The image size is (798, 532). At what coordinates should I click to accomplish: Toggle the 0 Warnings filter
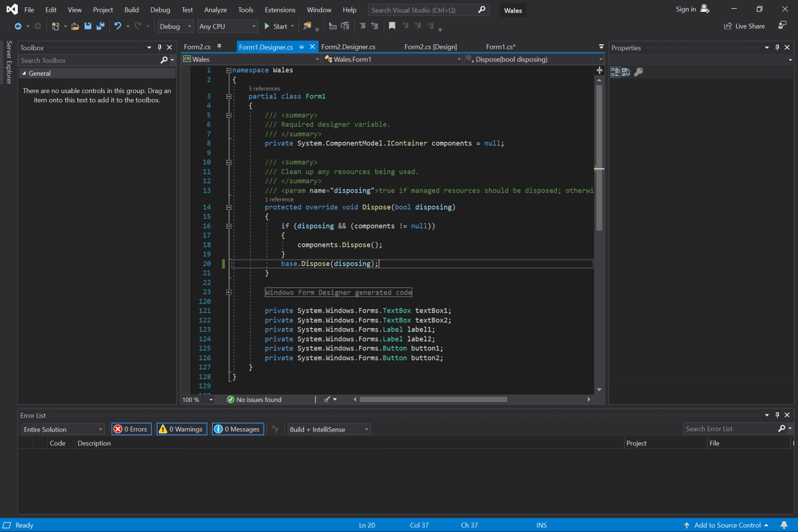point(181,429)
